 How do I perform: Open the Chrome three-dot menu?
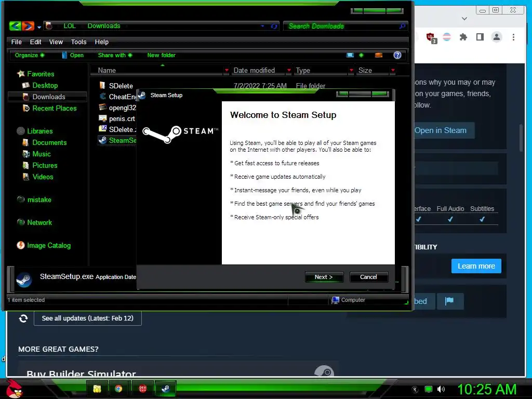coord(513,37)
